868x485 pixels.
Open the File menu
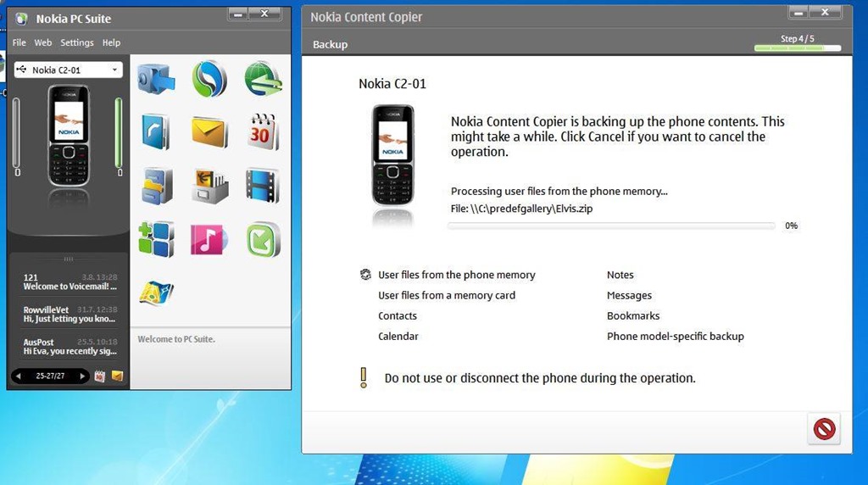(x=19, y=42)
